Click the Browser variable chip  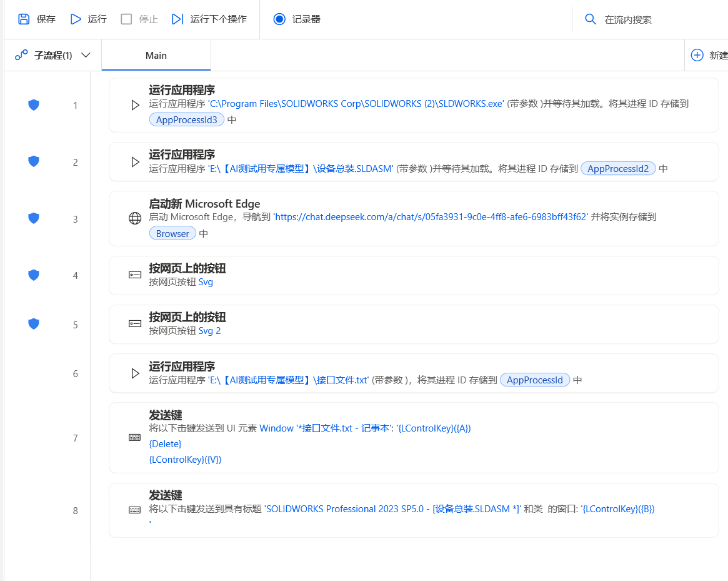point(172,234)
